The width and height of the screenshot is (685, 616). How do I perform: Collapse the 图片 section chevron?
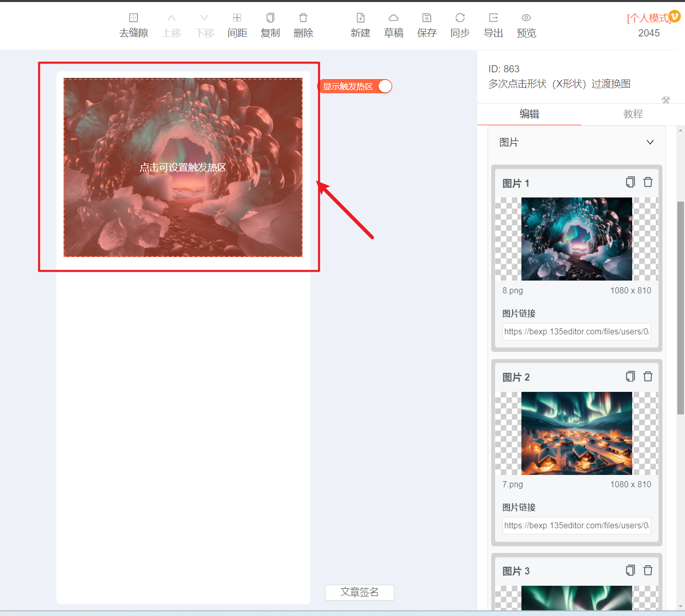click(650, 142)
